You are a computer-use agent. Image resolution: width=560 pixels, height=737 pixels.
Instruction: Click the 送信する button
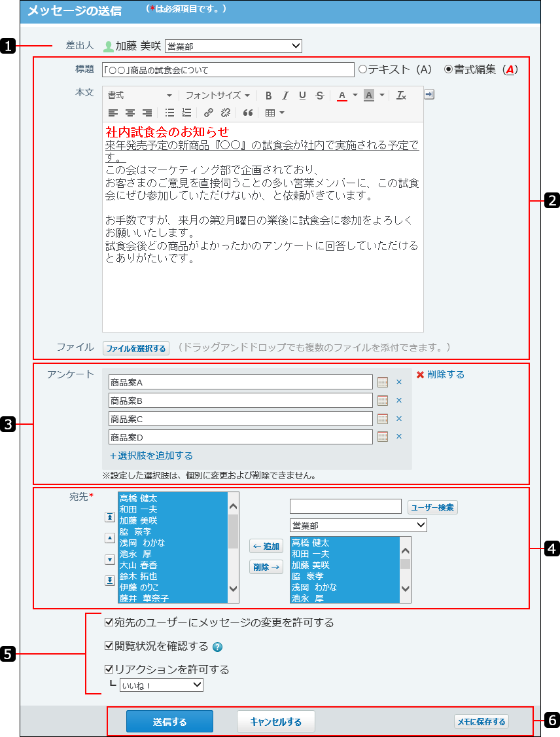(169, 721)
